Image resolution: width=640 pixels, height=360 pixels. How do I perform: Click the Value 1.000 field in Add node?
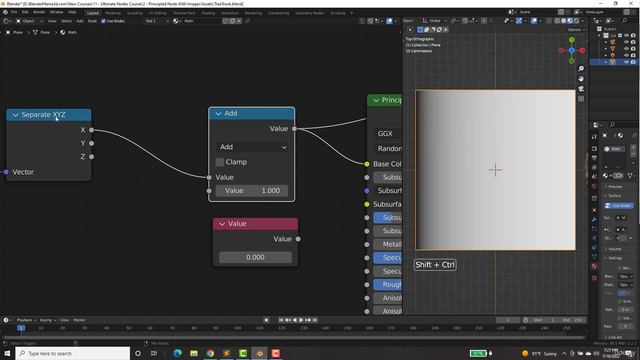[251, 191]
